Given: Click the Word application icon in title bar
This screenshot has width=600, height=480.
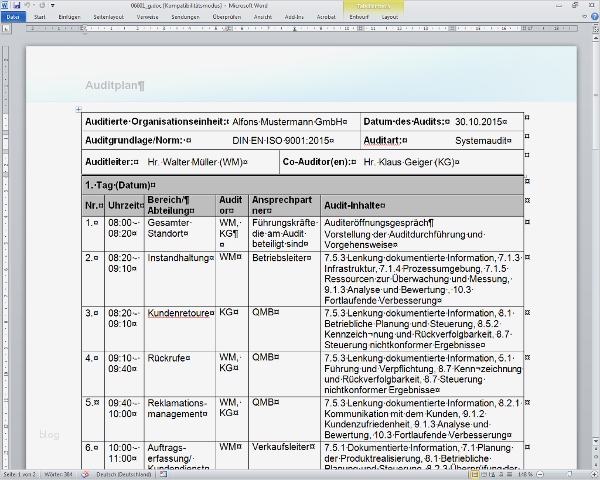Looking at the screenshot, I should tap(6, 5).
